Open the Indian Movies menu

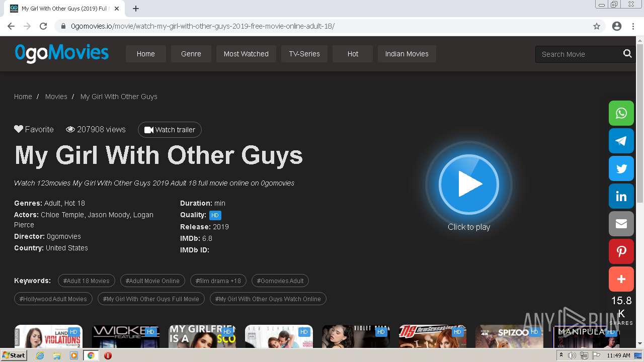(407, 54)
